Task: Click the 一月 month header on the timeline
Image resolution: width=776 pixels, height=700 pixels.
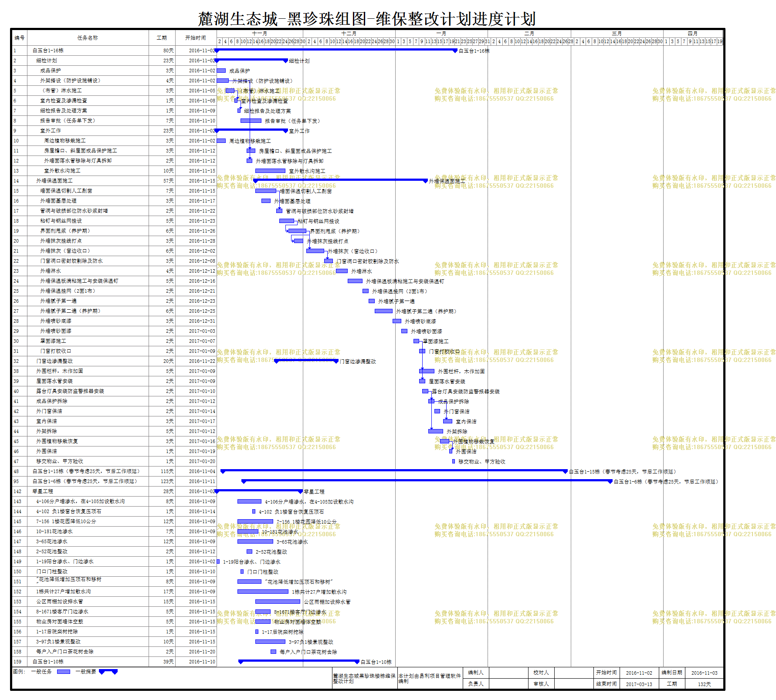Action: pyautogui.click(x=441, y=34)
